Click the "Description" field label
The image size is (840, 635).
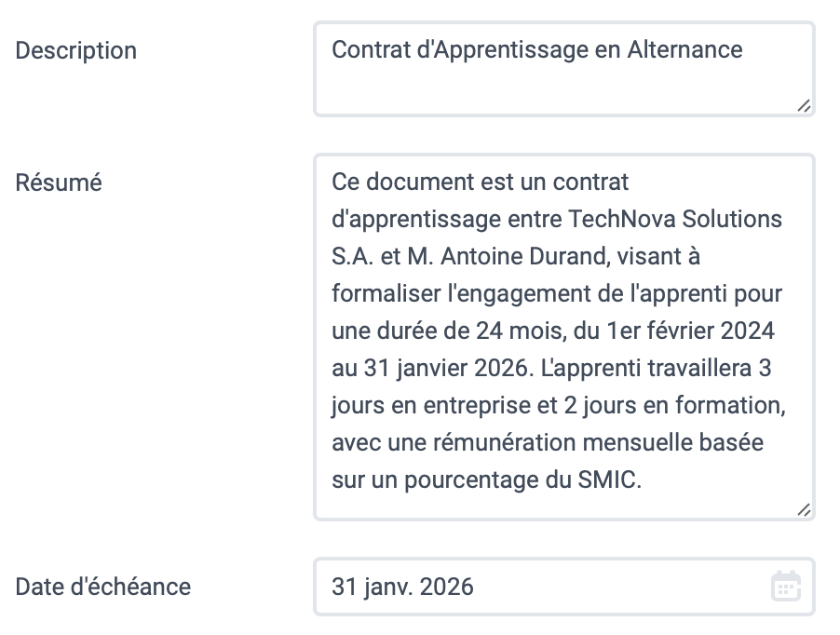pyautogui.click(x=76, y=51)
